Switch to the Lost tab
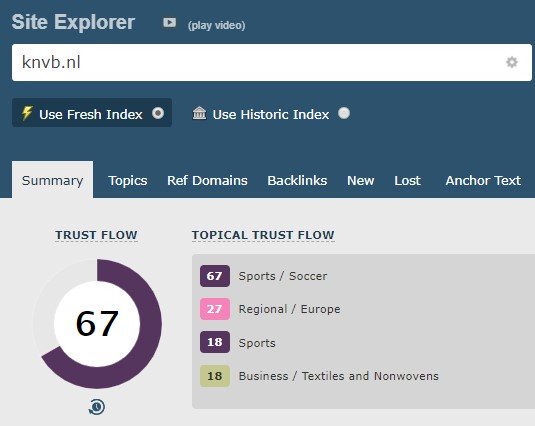This screenshot has width=535, height=426. (x=407, y=180)
